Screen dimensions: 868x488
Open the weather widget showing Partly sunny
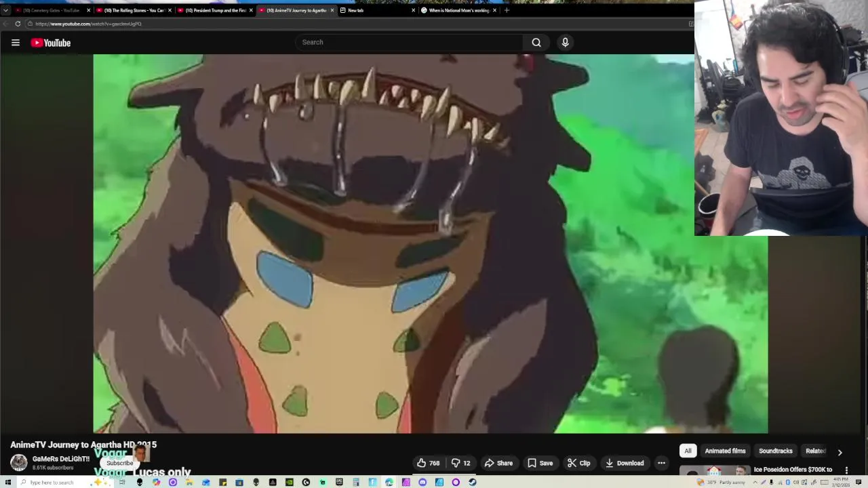(721, 482)
